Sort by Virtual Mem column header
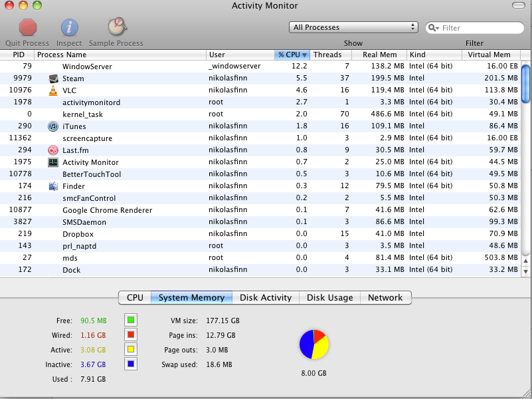This screenshot has width=532, height=399. click(491, 55)
